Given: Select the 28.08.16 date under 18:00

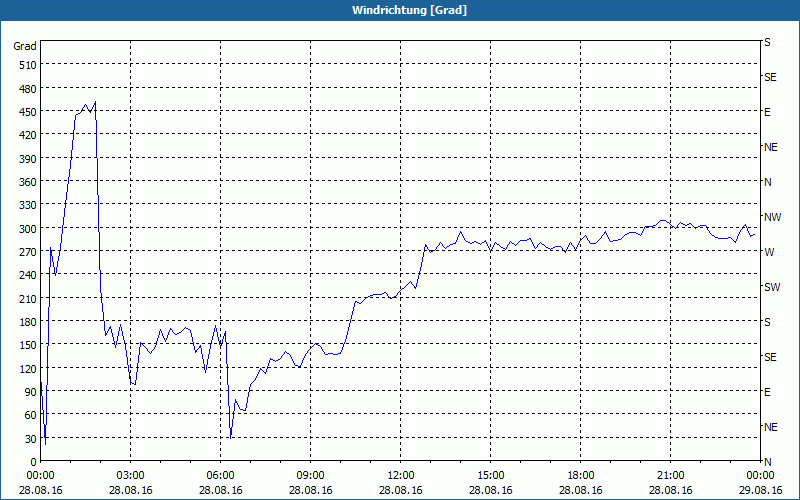Looking at the screenshot, I should [x=581, y=490].
